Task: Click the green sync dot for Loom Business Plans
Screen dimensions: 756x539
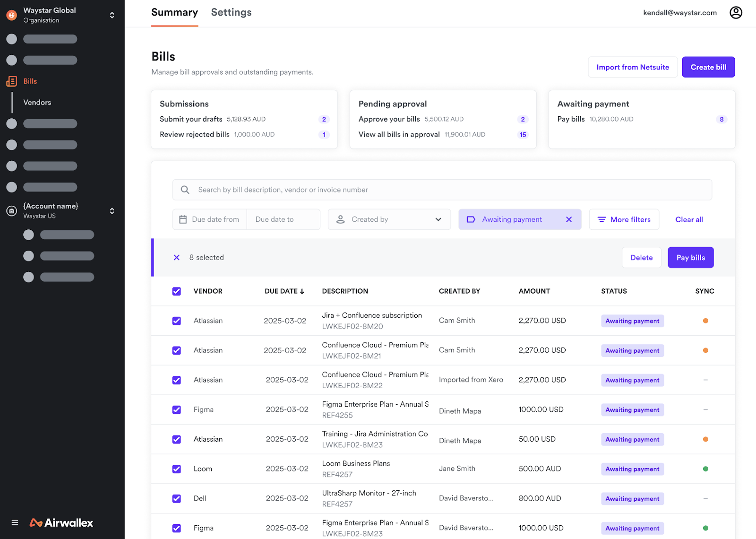Action: point(705,469)
